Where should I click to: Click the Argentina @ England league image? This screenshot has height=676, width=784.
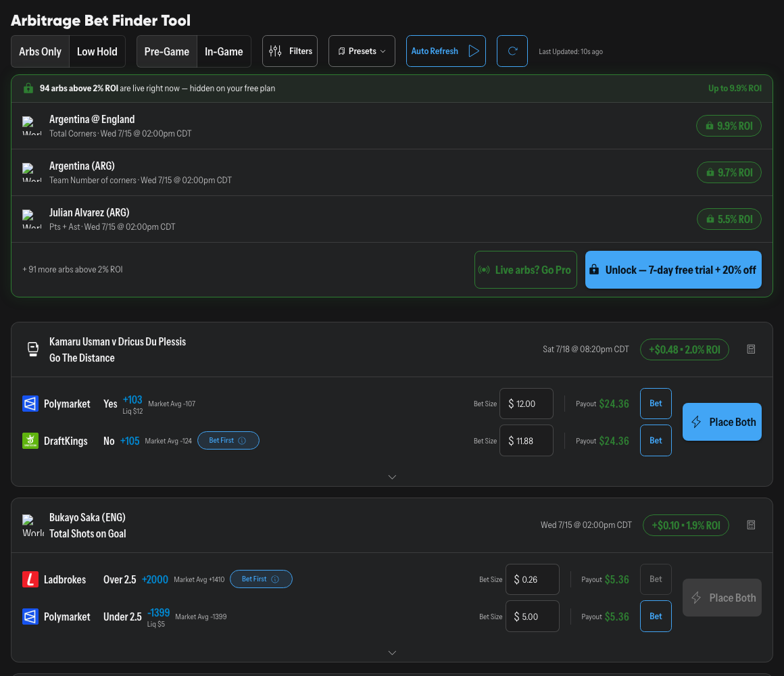tap(32, 126)
